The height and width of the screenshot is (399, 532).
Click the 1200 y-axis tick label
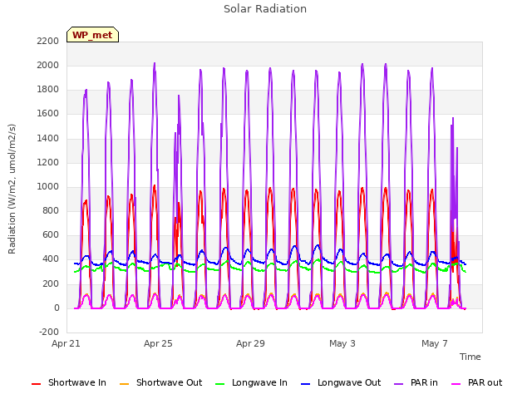click(x=48, y=163)
